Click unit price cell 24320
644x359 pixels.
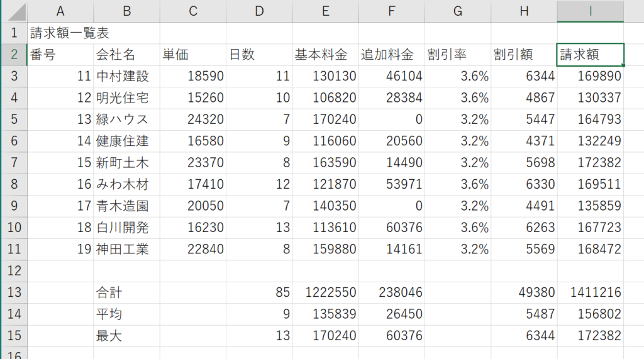(x=193, y=119)
